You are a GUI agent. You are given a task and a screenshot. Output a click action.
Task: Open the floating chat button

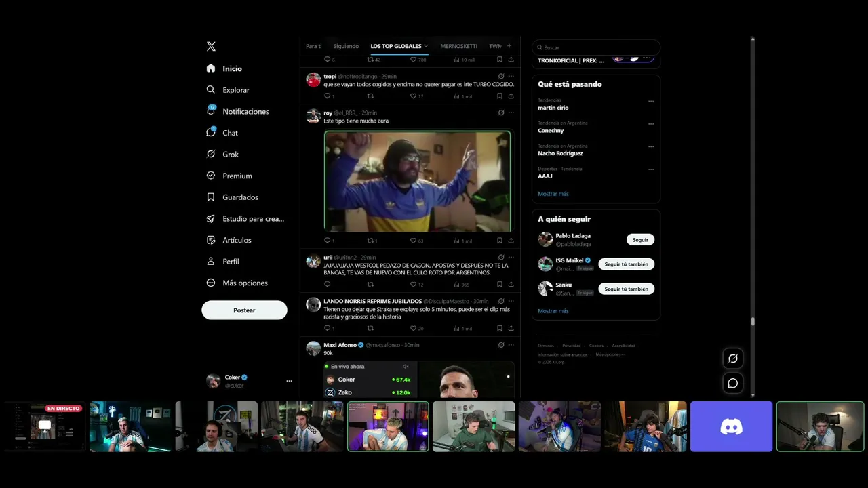click(733, 384)
